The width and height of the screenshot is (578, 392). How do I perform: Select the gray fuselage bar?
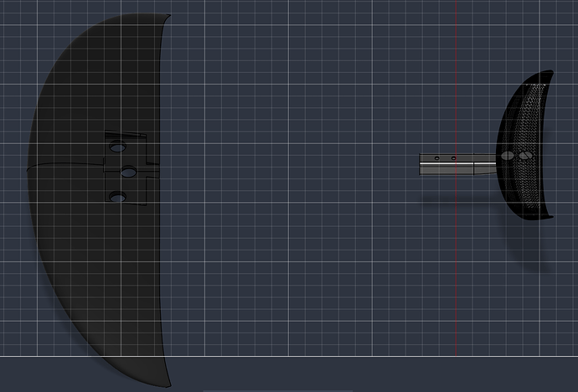458,164
